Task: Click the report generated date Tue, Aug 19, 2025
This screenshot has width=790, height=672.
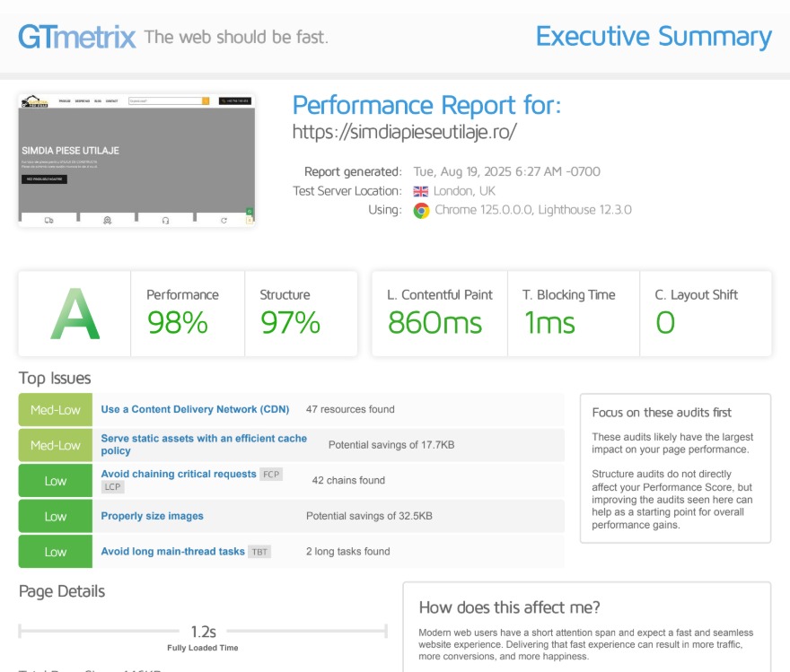Action: pos(507,171)
